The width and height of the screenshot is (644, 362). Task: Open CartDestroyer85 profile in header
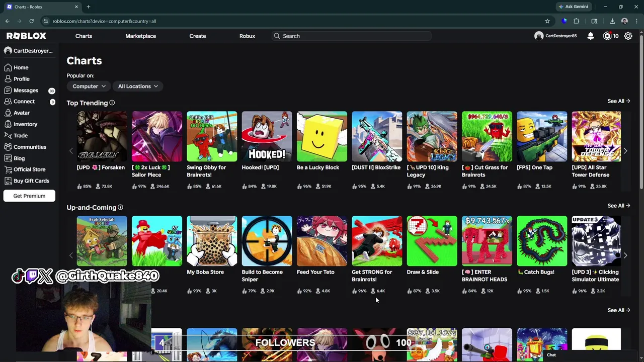click(555, 36)
